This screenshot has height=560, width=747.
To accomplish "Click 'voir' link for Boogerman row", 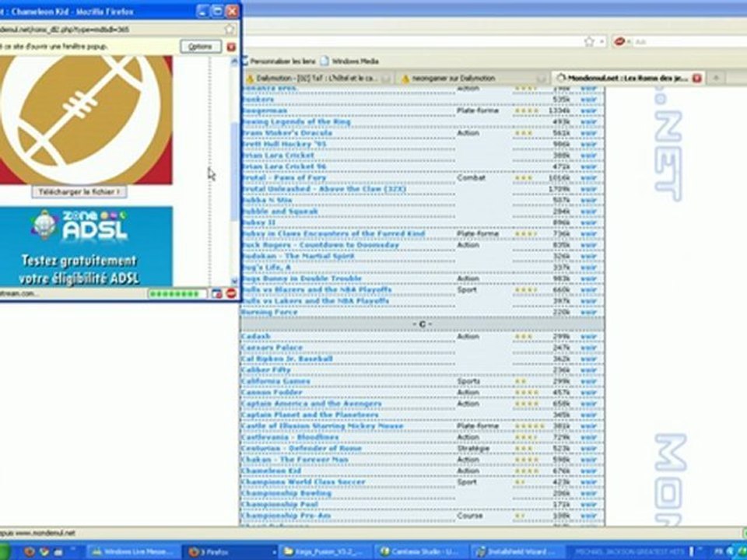I will click(x=588, y=110).
